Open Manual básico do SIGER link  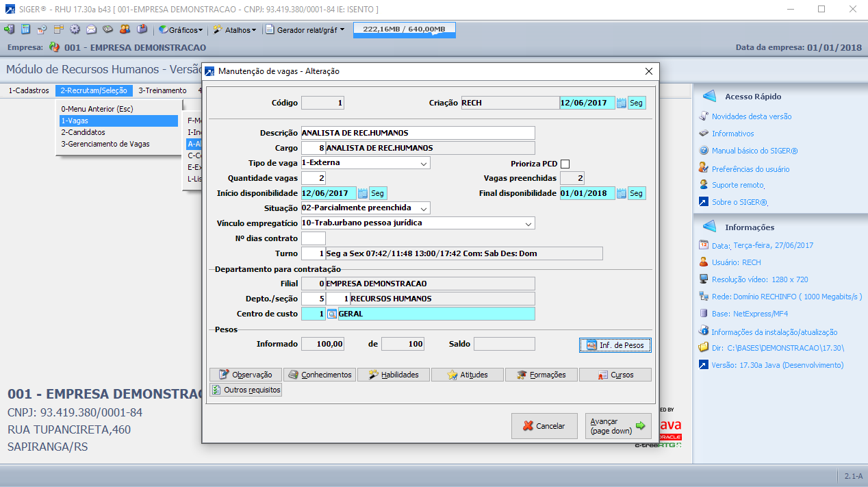pyautogui.click(x=754, y=151)
